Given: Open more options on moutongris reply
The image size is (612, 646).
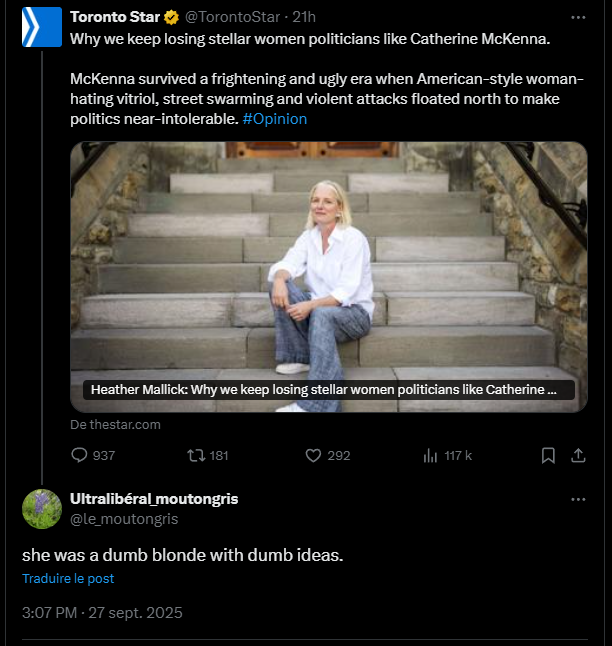Looking at the screenshot, I should 578,499.
